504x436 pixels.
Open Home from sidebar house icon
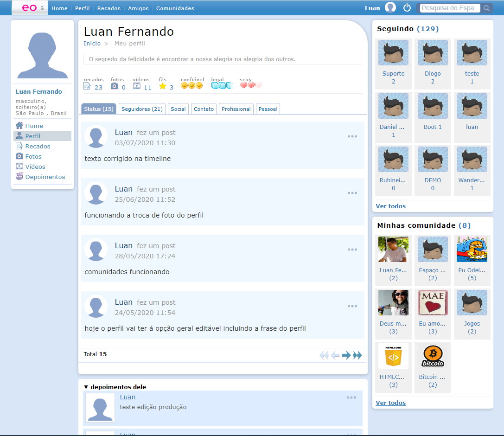(x=19, y=125)
